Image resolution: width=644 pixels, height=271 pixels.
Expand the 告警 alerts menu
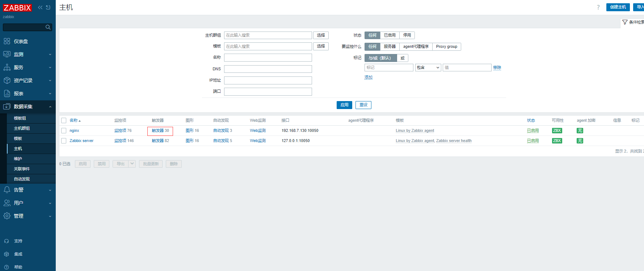(28, 190)
